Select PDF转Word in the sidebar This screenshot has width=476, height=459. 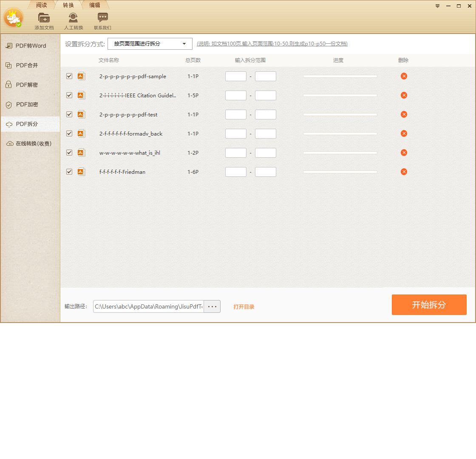(x=31, y=46)
